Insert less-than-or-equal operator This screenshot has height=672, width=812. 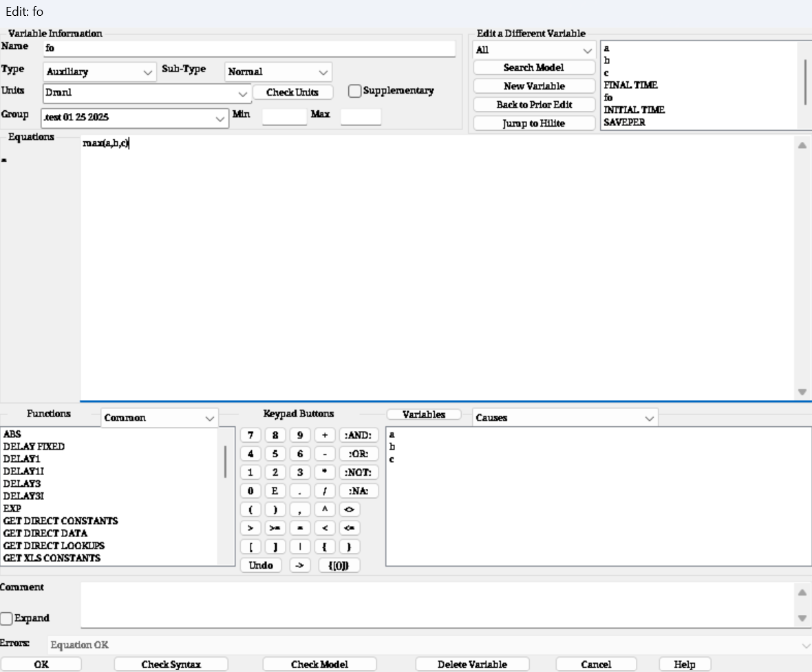click(350, 528)
